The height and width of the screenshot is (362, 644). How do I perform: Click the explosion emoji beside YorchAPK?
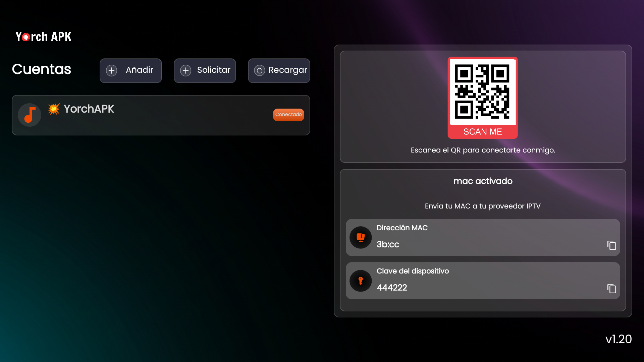pos(54,109)
